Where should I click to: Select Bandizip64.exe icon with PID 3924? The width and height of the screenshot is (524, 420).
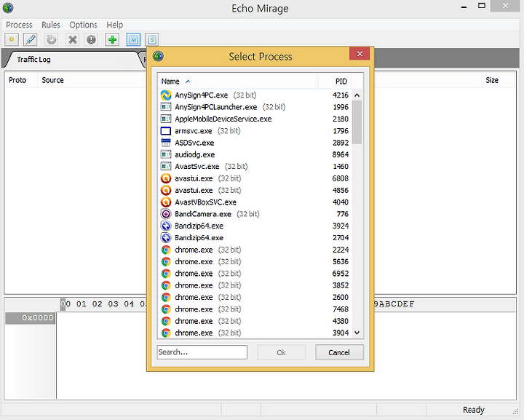point(166,226)
